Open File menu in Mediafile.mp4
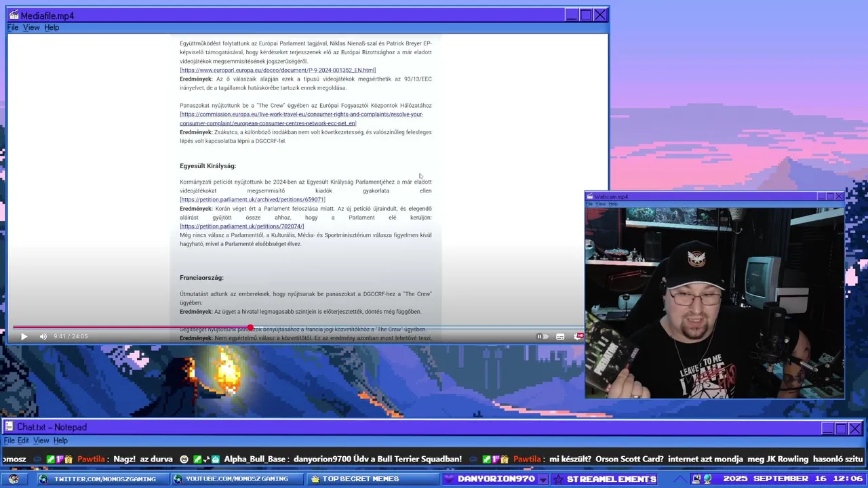This screenshot has height=488, width=868. pos(13,28)
